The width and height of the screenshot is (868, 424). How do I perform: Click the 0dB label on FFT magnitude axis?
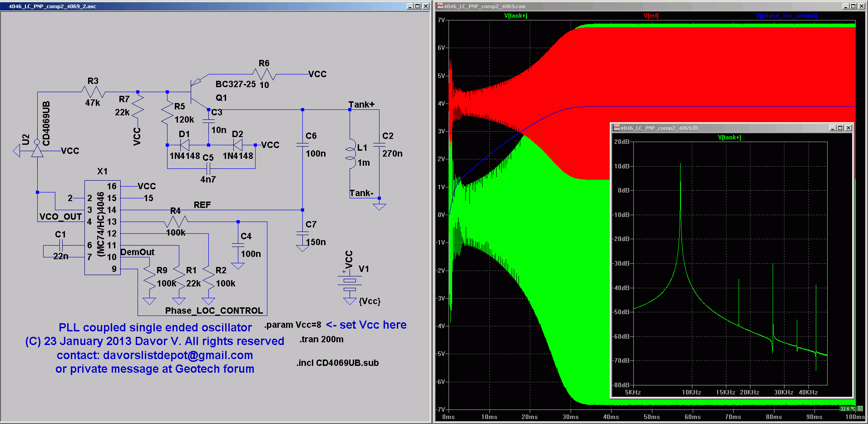tap(623, 191)
